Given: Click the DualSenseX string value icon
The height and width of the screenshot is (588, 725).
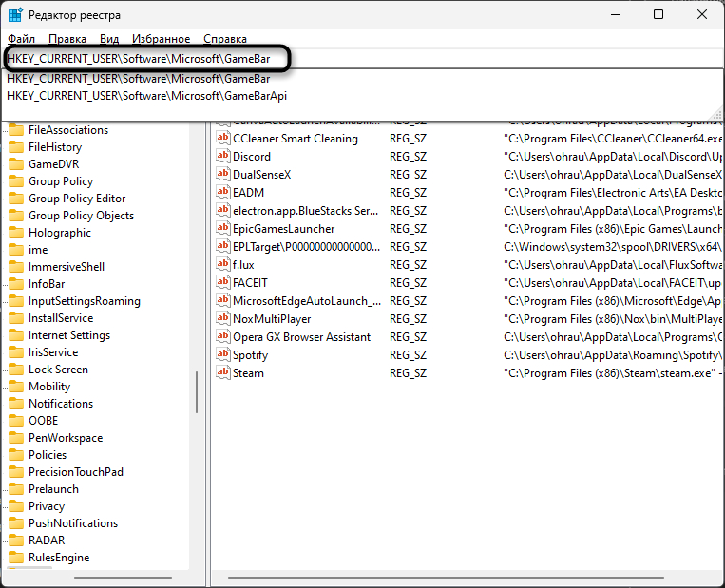Looking at the screenshot, I should pyautogui.click(x=223, y=174).
